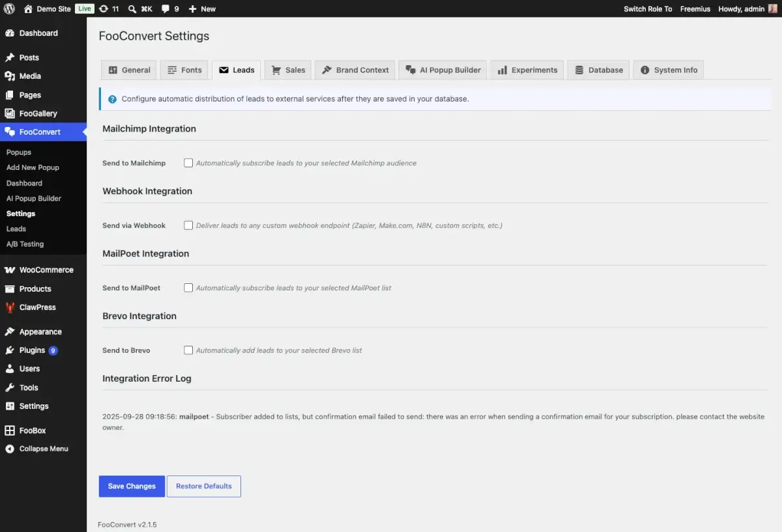Click the ClawPress lobster icon
Image resolution: width=782 pixels, height=532 pixels.
point(10,307)
